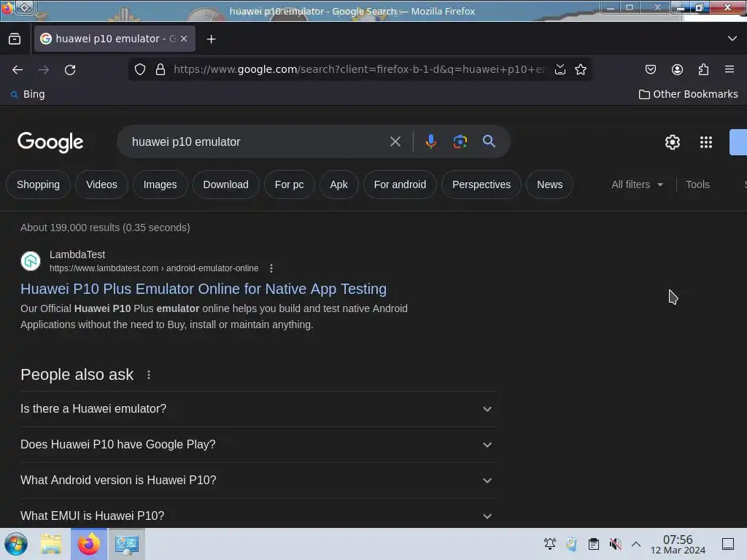The image size is (747, 560).
Task: Open Firefox tab overview (list all tabs) icon
Action: pyautogui.click(x=15, y=39)
